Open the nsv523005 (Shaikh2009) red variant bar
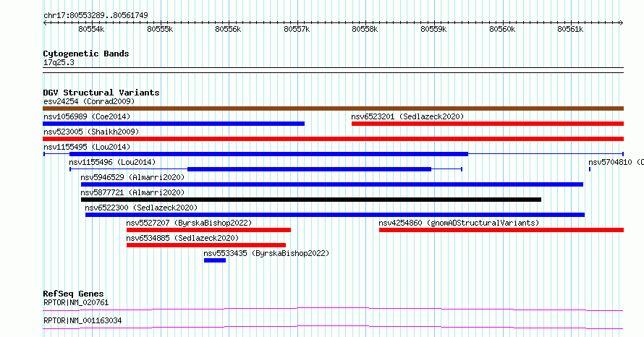The image size is (644, 337). coord(333,139)
